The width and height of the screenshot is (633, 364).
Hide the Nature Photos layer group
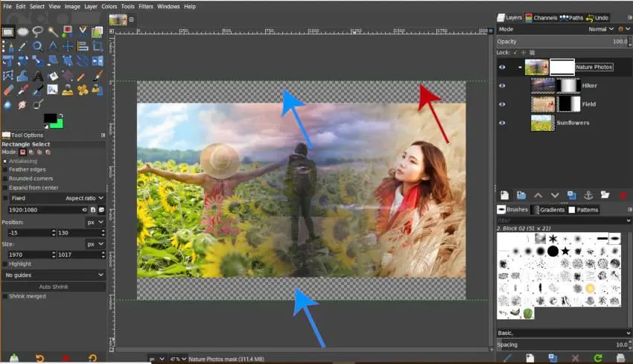coord(502,67)
